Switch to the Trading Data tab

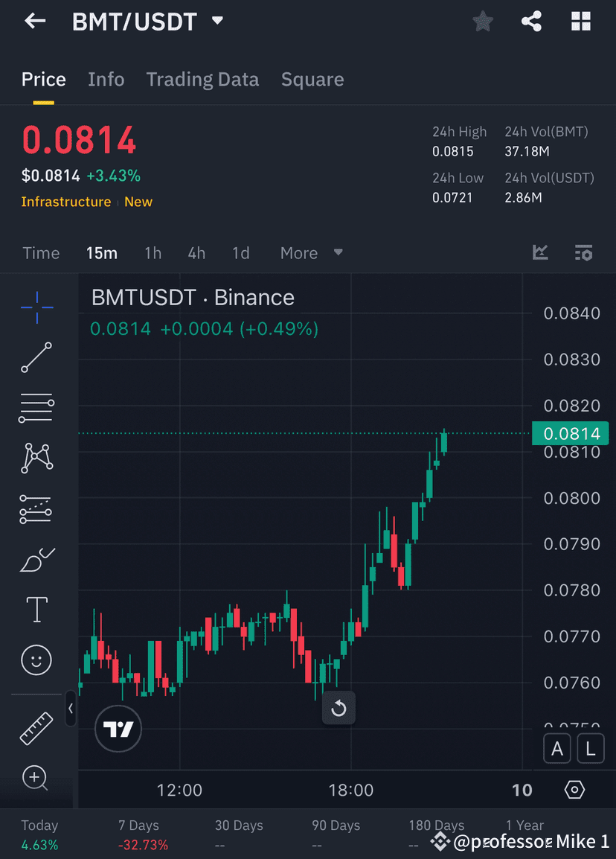coord(202,79)
